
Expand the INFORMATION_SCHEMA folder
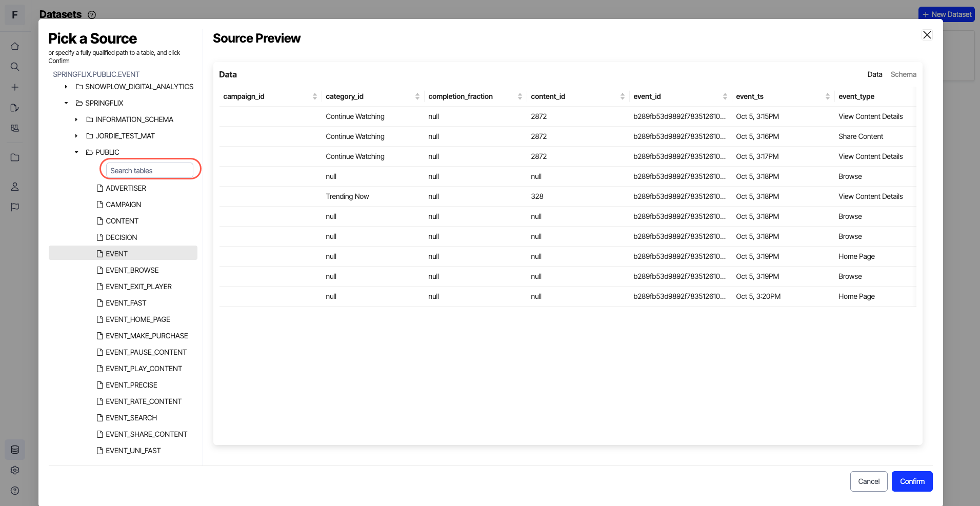pyautogui.click(x=76, y=119)
